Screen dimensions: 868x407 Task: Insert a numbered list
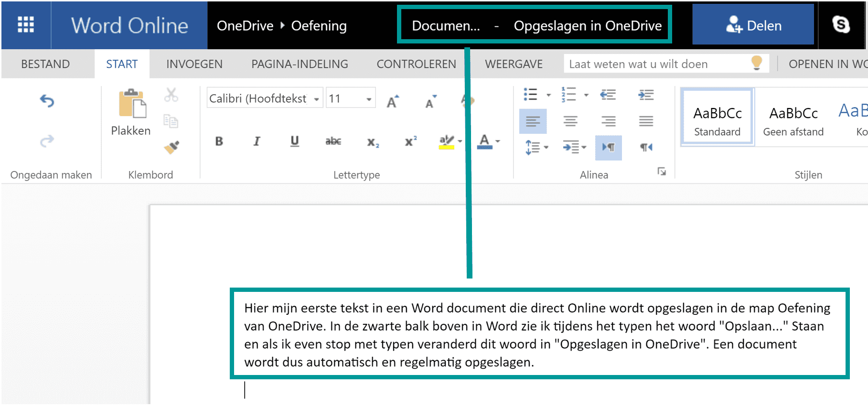(x=568, y=95)
